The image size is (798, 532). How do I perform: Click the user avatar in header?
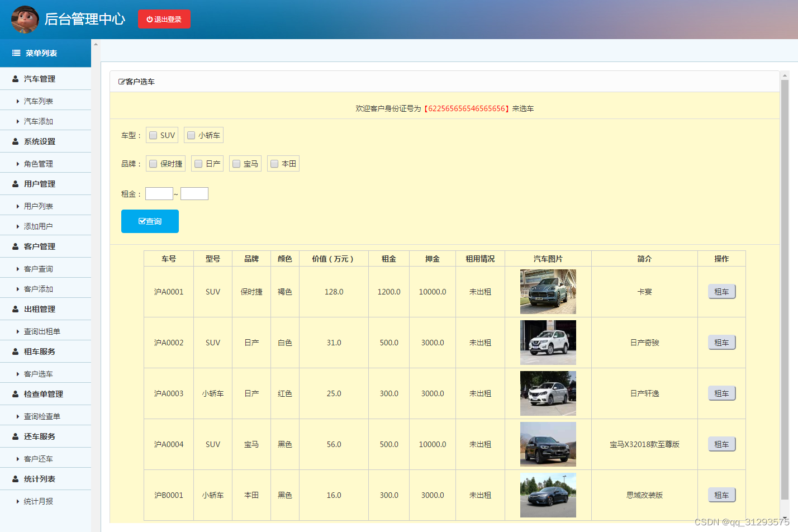25,19
